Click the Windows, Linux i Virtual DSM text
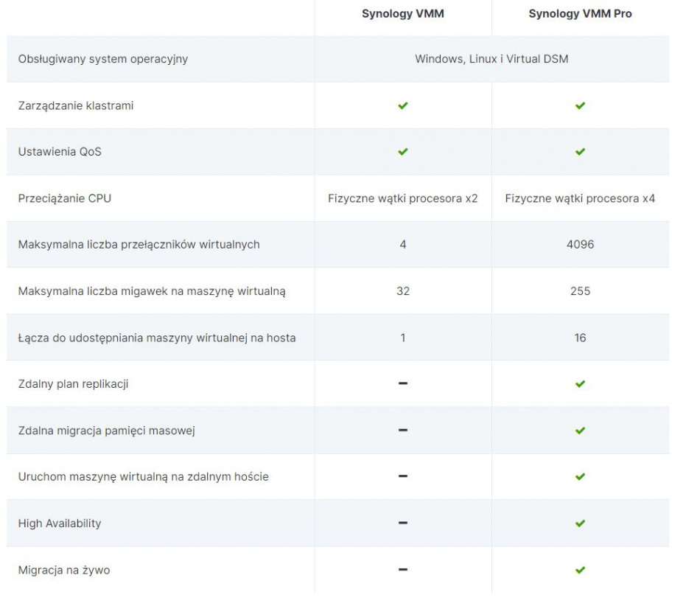 point(491,59)
